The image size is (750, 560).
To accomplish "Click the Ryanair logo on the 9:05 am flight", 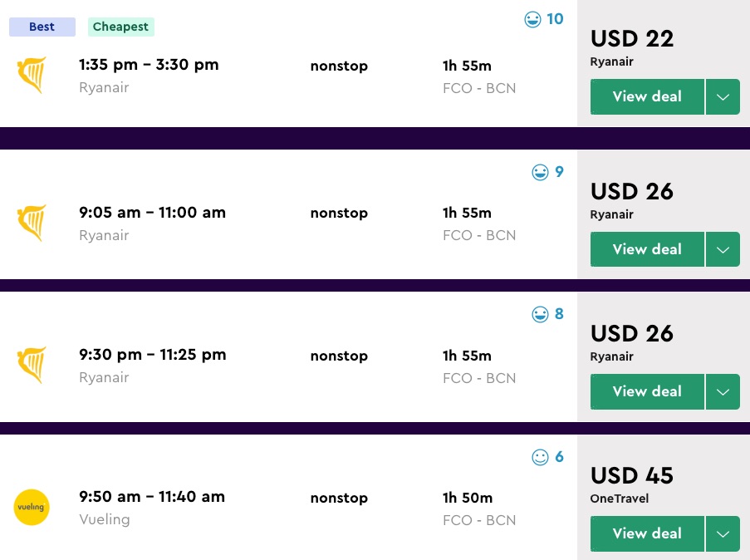I will tap(32, 224).
